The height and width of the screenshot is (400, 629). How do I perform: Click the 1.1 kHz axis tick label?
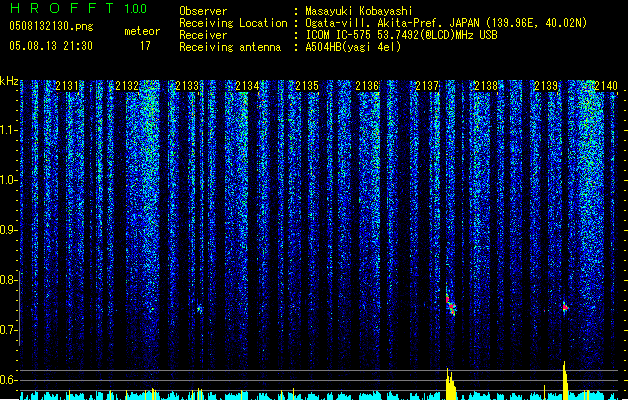click(x=9, y=130)
